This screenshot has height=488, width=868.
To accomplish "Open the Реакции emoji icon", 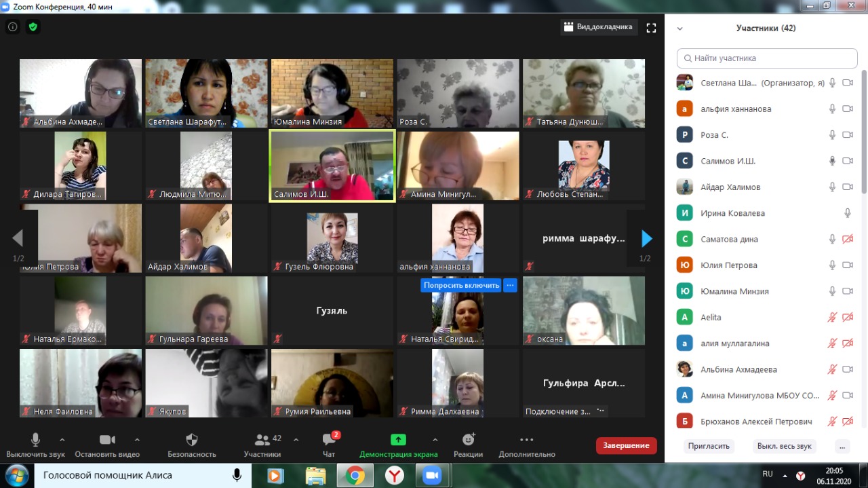I will click(x=468, y=440).
